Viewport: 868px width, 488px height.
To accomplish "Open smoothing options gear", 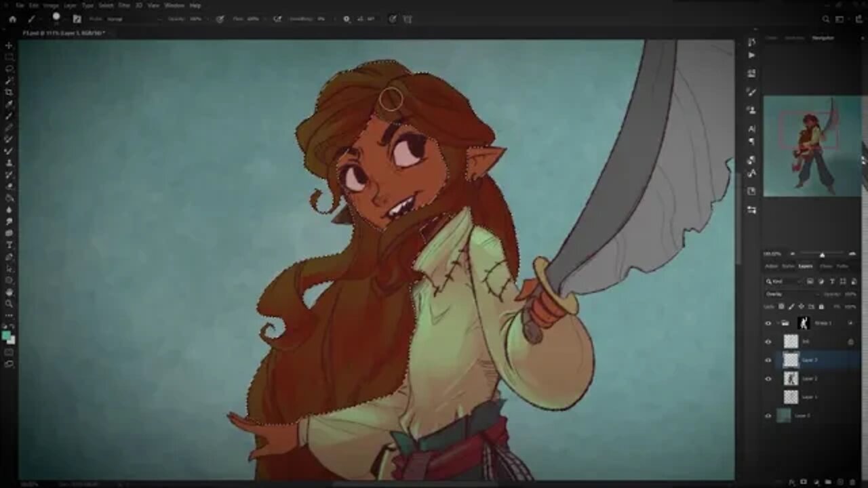I will click(347, 19).
